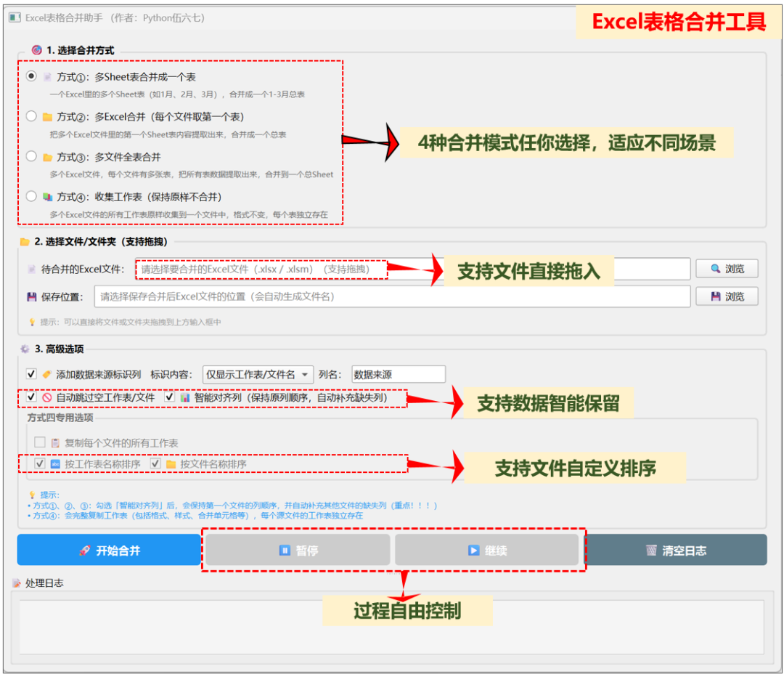
Task: Browse save location with floppy 浏览 button
Action: click(x=727, y=296)
